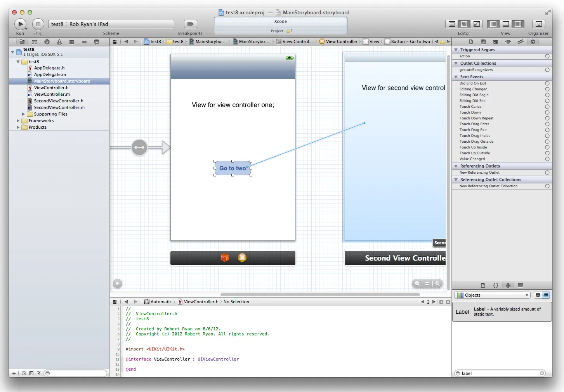Show the Debug navigator
The height and width of the screenshot is (392, 564).
(72, 42)
